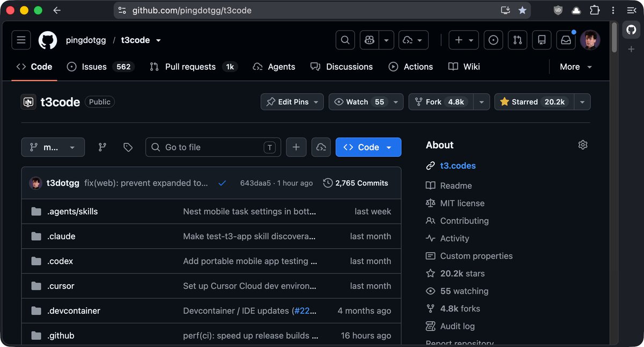Open the Fork options dropdown arrow
The width and height of the screenshot is (644, 347).
click(481, 102)
